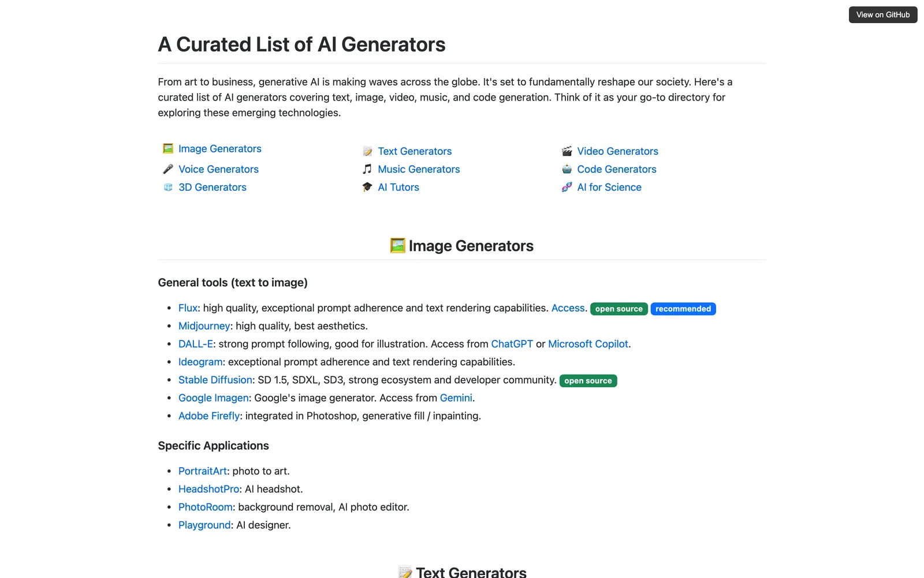Click the robot icon beside Code Generators
This screenshot has width=924, height=578.
pos(567,169)
